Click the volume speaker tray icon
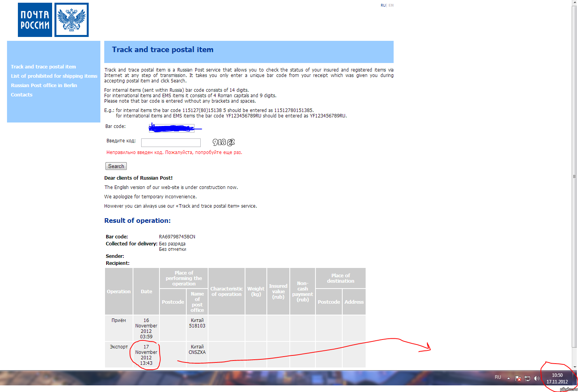Viewport: 578px width, 392px height. coord(537,378)
